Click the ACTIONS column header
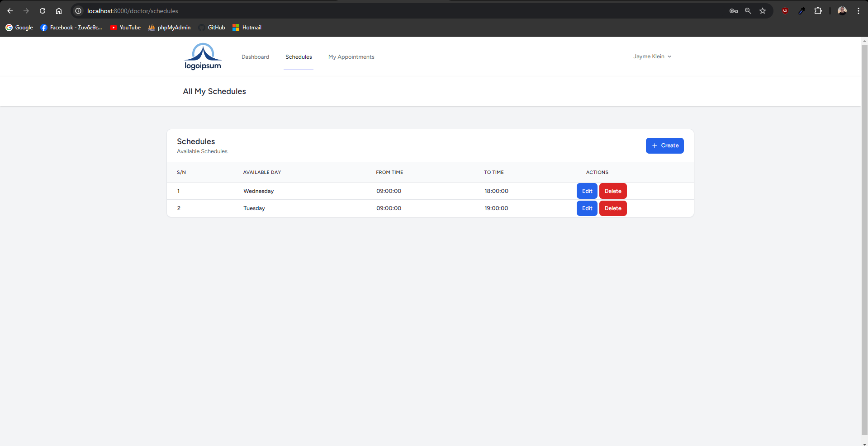 click(597, 172)
